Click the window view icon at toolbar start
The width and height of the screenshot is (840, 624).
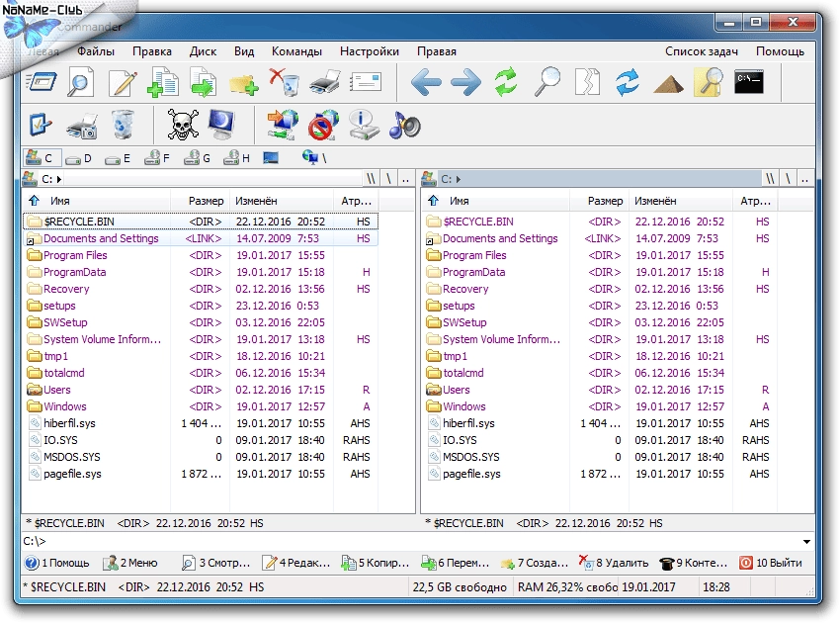42,82
